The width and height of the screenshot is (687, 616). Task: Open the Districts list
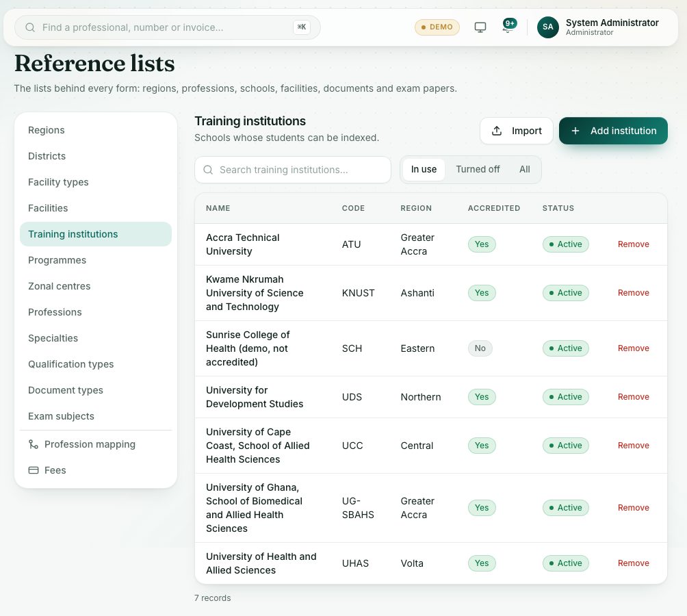click(x=96, y=156)
